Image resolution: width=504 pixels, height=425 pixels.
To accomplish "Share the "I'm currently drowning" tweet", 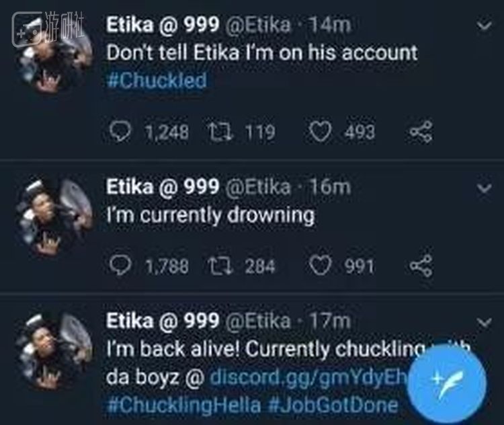I will tap(421, 266).
